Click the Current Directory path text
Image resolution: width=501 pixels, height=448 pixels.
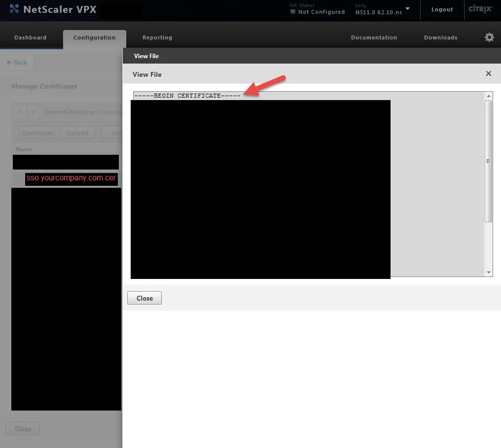coord(83,112)
